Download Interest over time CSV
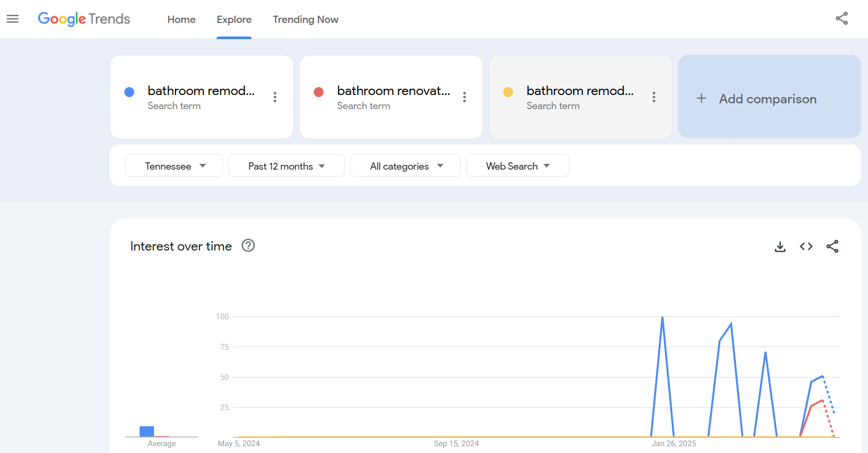The image size is (868, 453). (780, 246)
